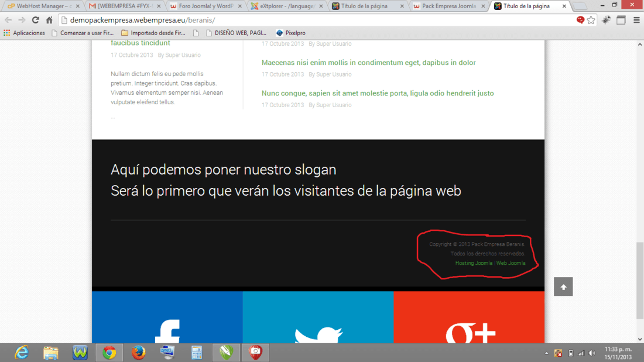Open the Google Plus social block
644x362 pixels.
click(x=469, y=317)
